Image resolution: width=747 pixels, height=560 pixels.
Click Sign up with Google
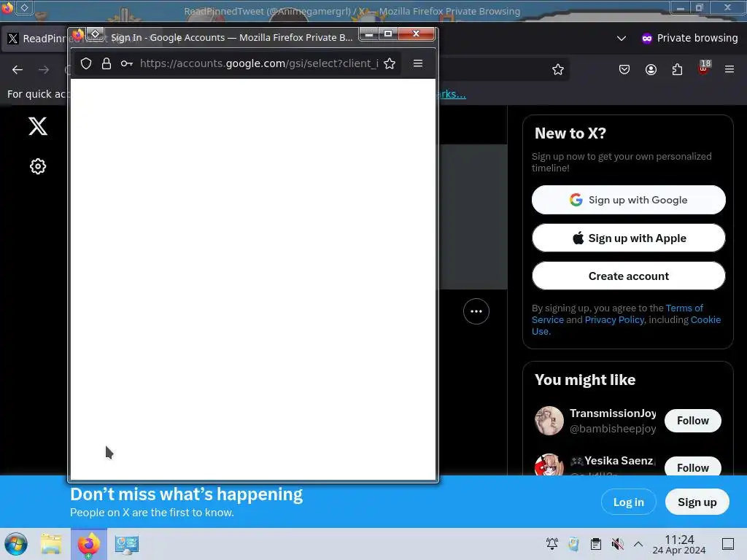[628, 200]
